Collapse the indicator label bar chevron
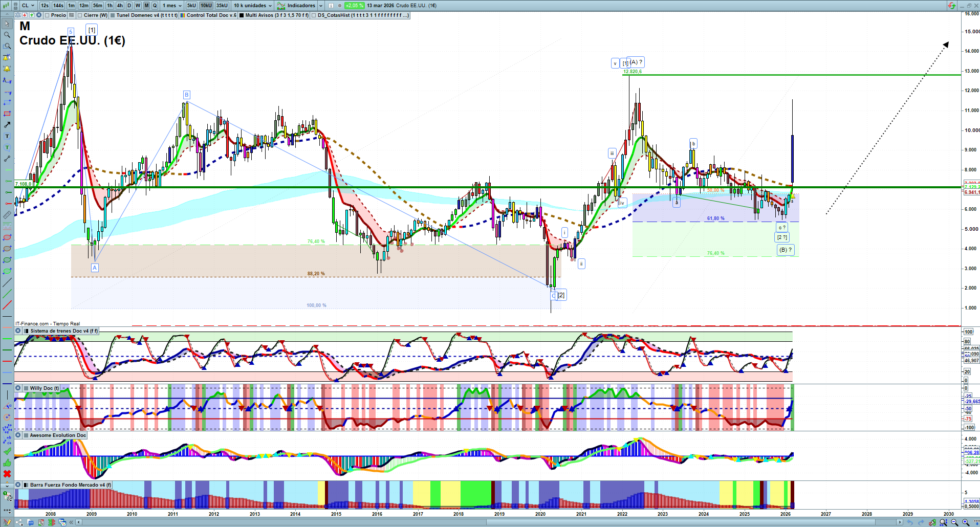The height and width of the screenshot is (527, 980). [7, 15]
